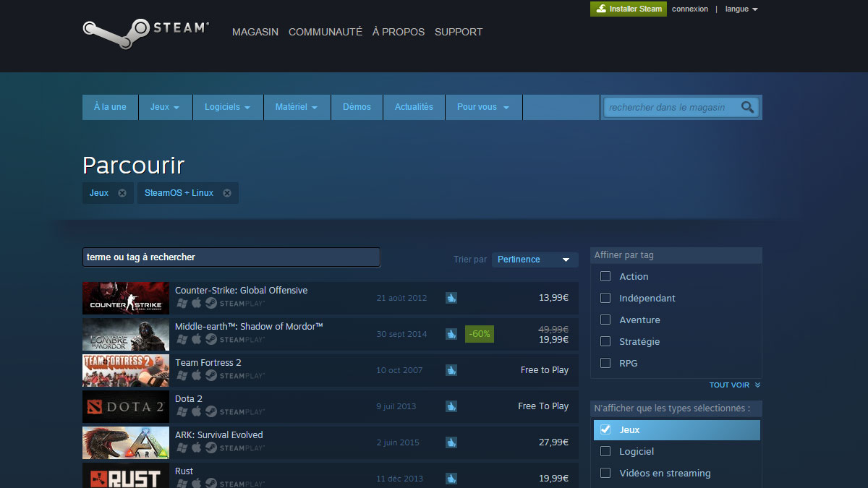Screen dimensions: 868x488
Task: Click the Windows icon in the Dota 2 row
Action: click(x=182, y=411)
